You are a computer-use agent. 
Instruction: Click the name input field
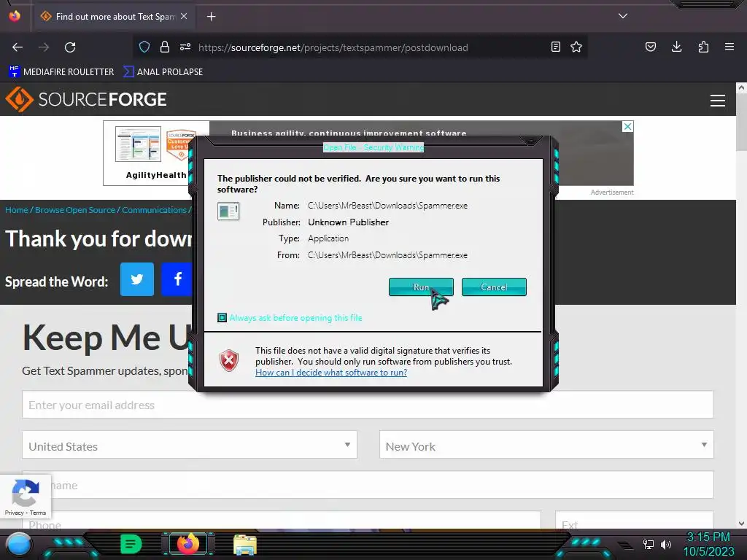[368, 485]
